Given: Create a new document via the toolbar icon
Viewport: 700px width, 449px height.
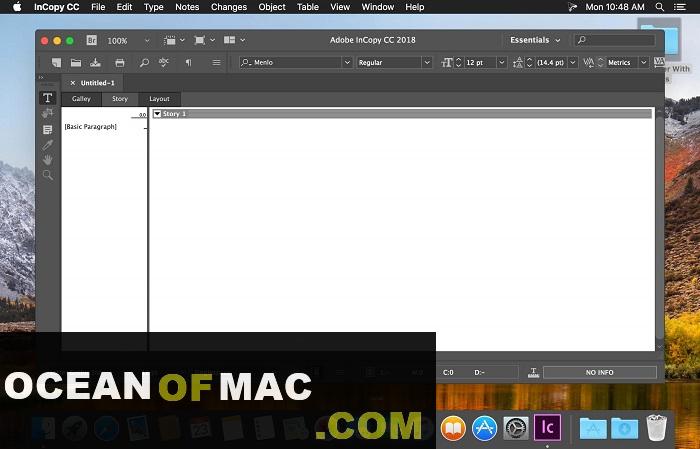Looking at the screenshot, I should [x=56, y=62].
